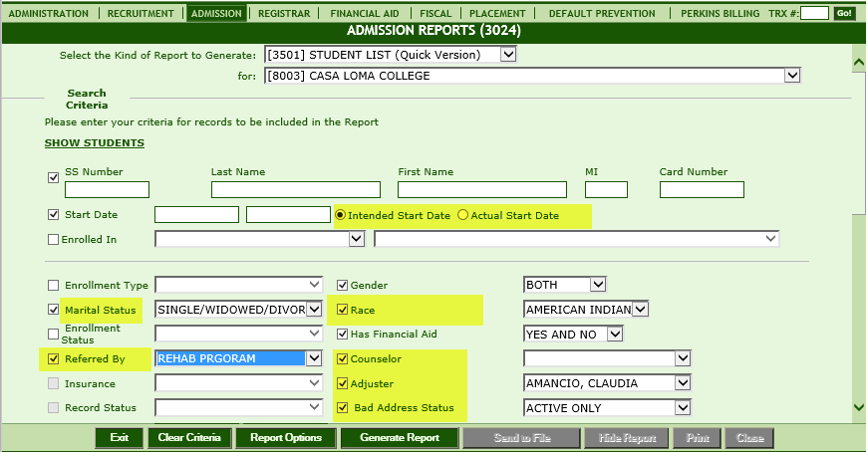Screen dimensions: 868x452
Task: Uncheck the Bad Address Status checkbox
Action: (x=342, y=408)
